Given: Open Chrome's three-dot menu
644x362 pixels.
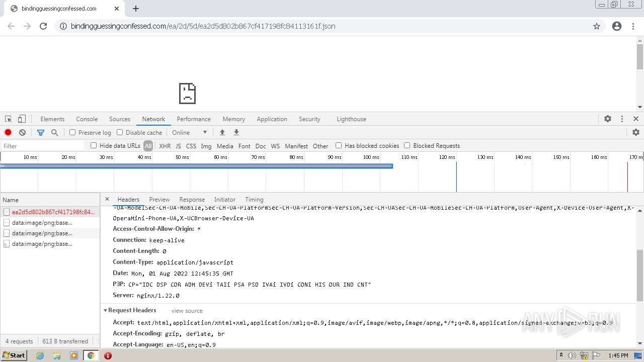Looking at the screenshot, I should pyautogui.click(x=633, y=26).
